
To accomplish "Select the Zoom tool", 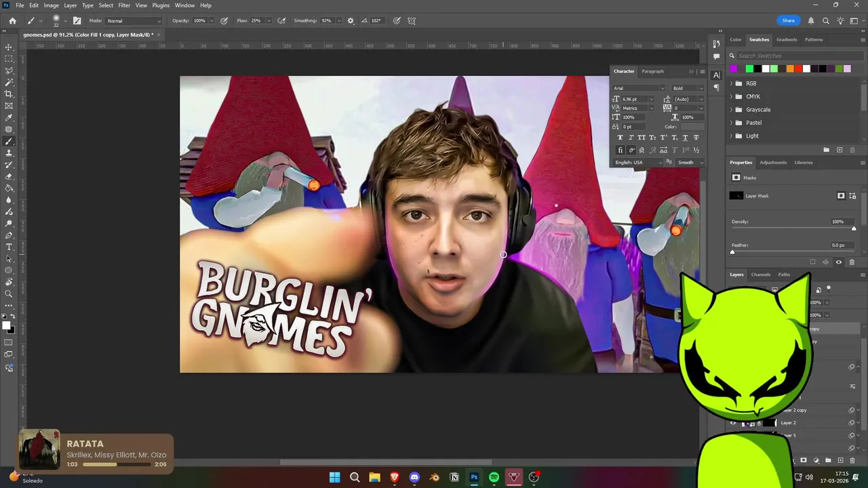I will [x=9, y=293].
